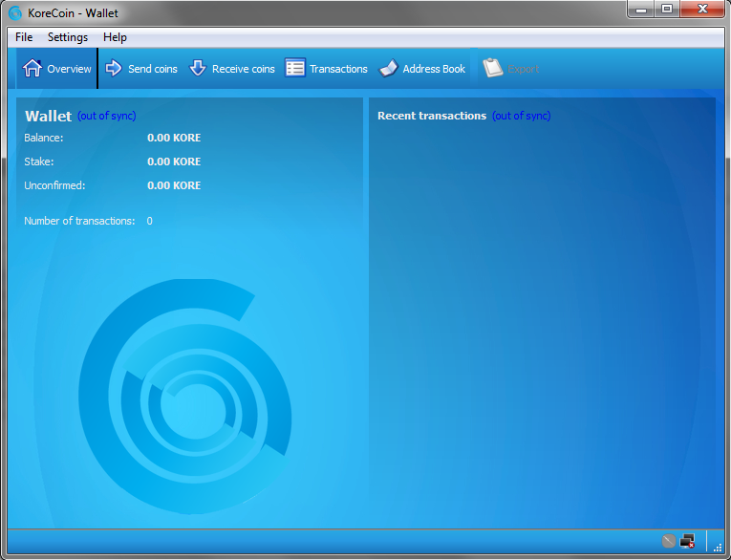The height and width of the screenshot is (560, 731).
Task: Click the Recent transactions heading
Action: [432, 116]
